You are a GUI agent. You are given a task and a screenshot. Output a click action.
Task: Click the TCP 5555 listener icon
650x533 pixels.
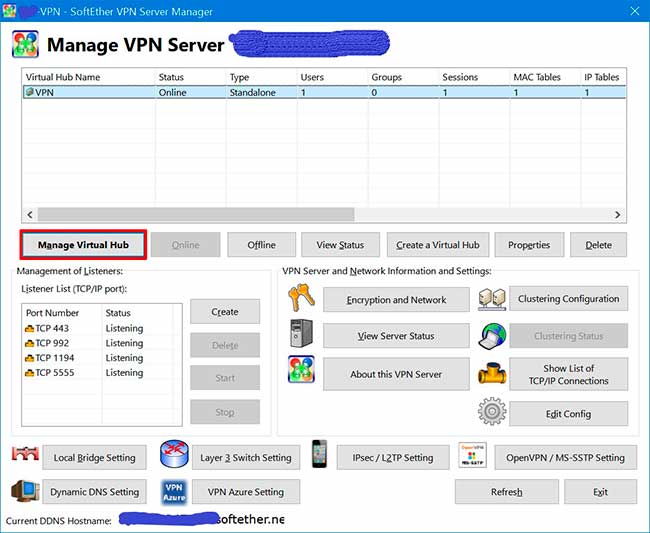tap(29, 373)
